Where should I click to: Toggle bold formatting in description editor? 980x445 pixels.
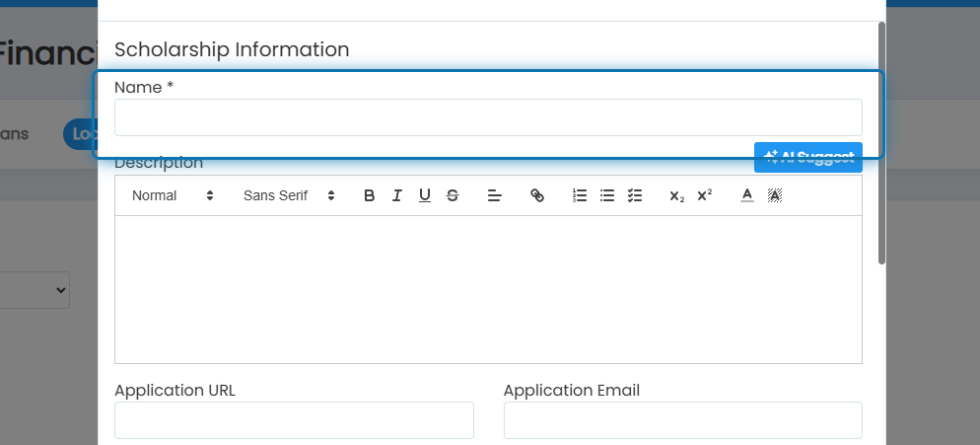370,196
